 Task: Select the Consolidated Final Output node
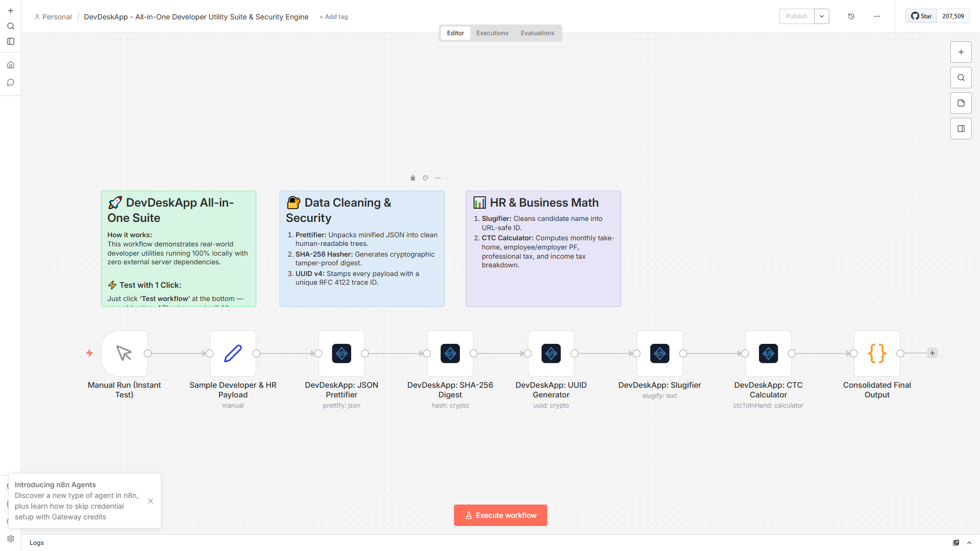click(877, 354)
